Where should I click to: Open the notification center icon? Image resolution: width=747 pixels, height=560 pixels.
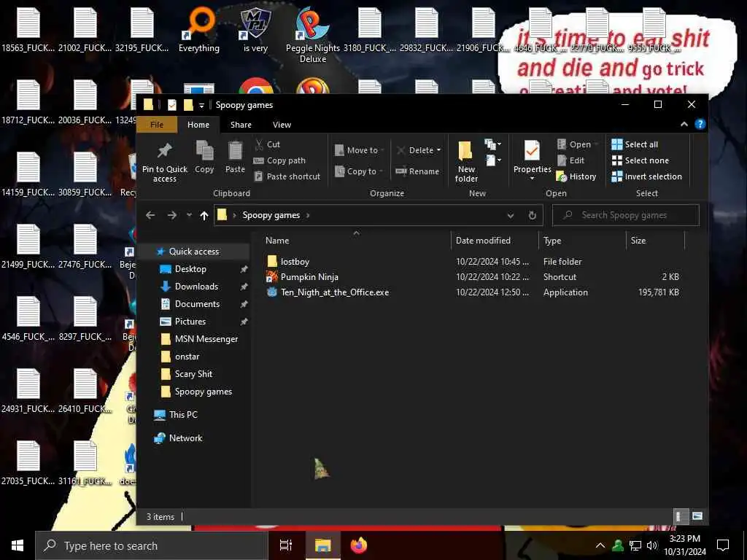723,545
